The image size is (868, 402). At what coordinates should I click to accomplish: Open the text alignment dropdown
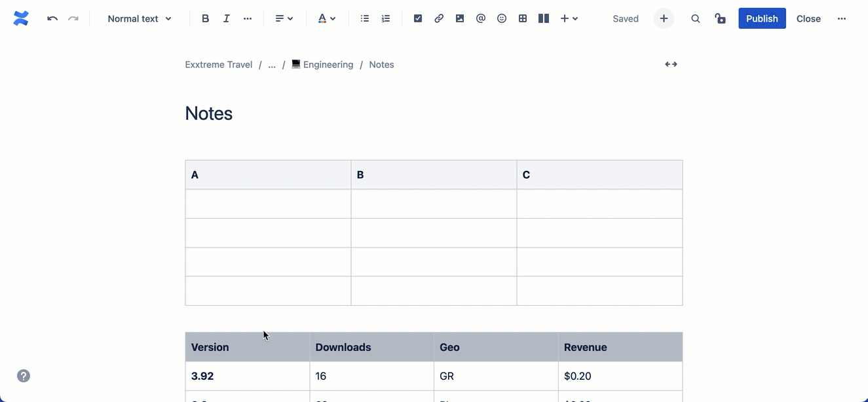284,18
